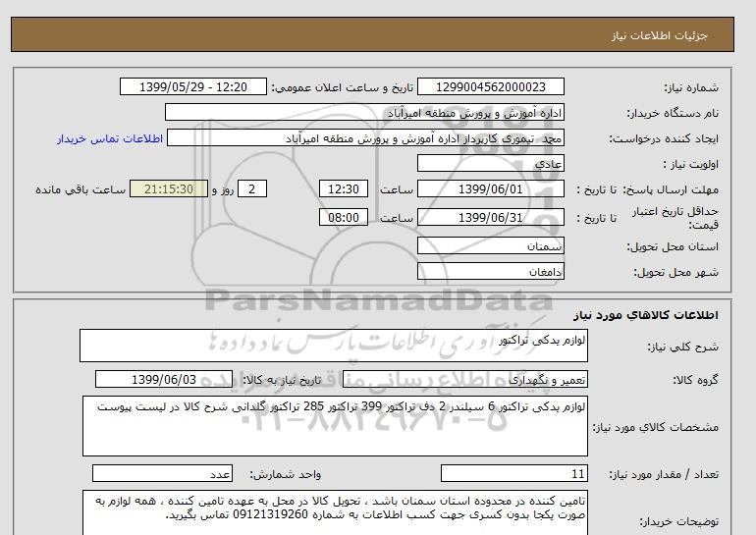756x535 pixels.
Task: Click the label واحد شمارش
Action: [285, 474]
